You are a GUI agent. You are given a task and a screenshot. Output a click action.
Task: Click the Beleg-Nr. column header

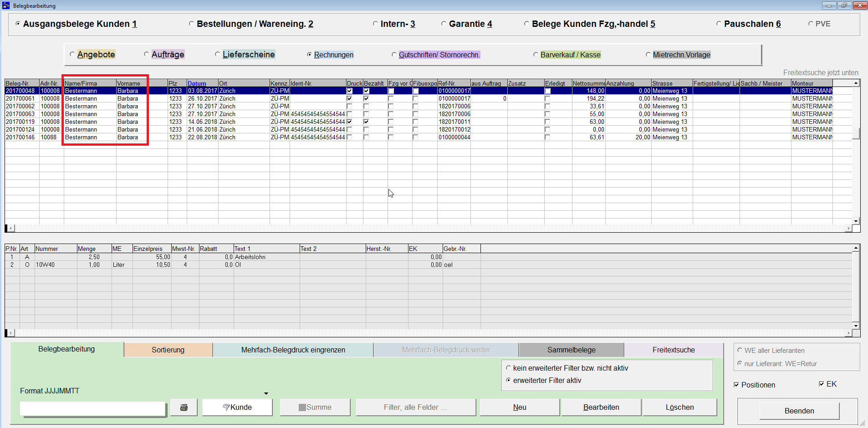point(22,83)
